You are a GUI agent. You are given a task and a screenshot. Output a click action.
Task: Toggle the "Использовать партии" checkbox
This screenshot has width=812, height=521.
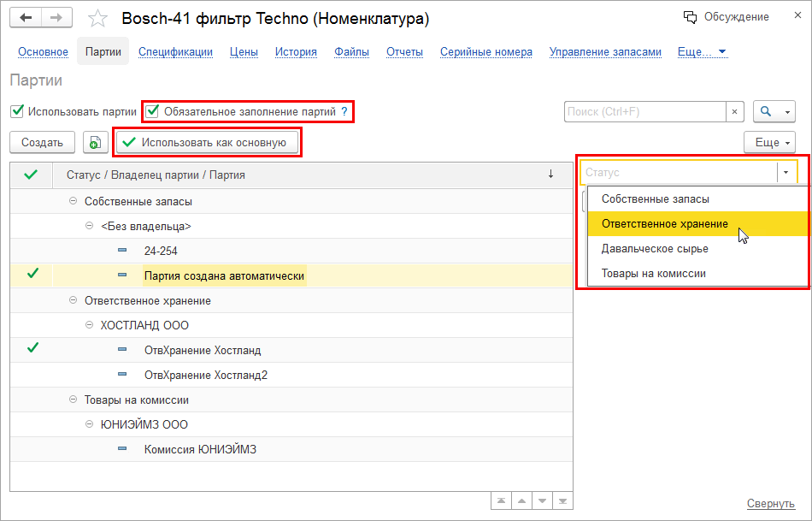[x=17, y=111]
